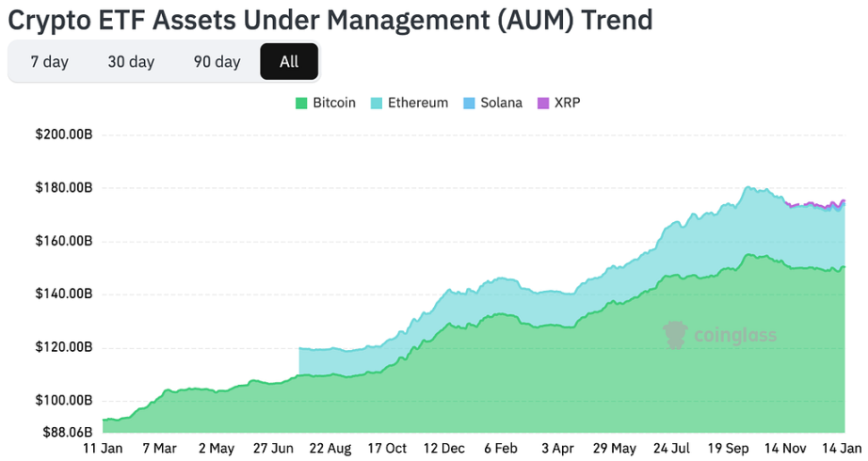Click the green Bitcoin legend color swatch
Image resolution: width=868 pixels, height=461 pixels.
(x=301, y=103)
